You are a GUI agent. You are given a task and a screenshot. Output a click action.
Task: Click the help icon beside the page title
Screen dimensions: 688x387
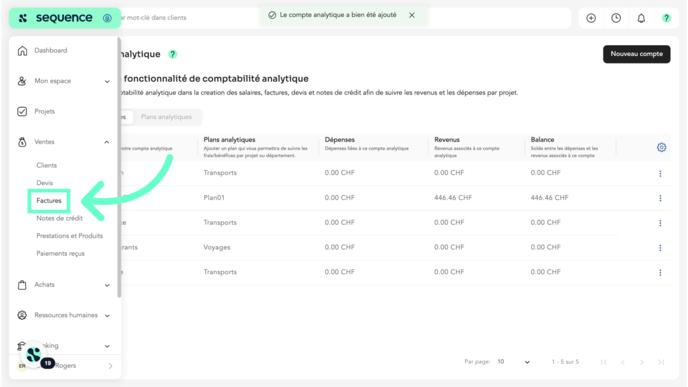tap(173, 54)
